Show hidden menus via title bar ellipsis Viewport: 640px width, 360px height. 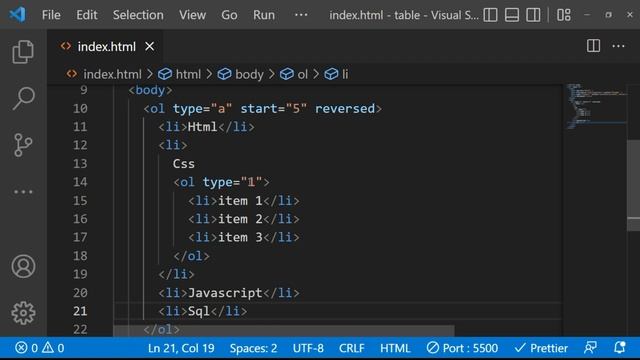(301, 15)
